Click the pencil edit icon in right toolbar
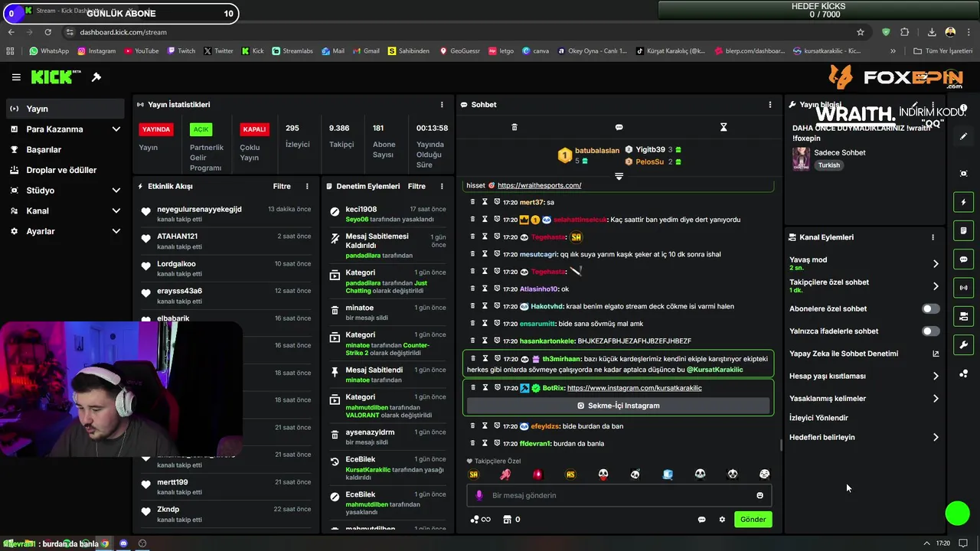980x551 pixels. tap(963, 136)
